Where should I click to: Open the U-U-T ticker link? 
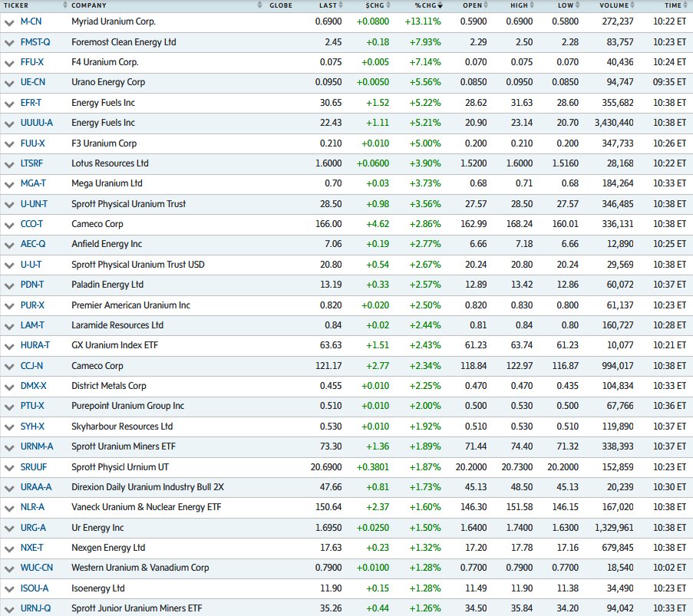31,264
